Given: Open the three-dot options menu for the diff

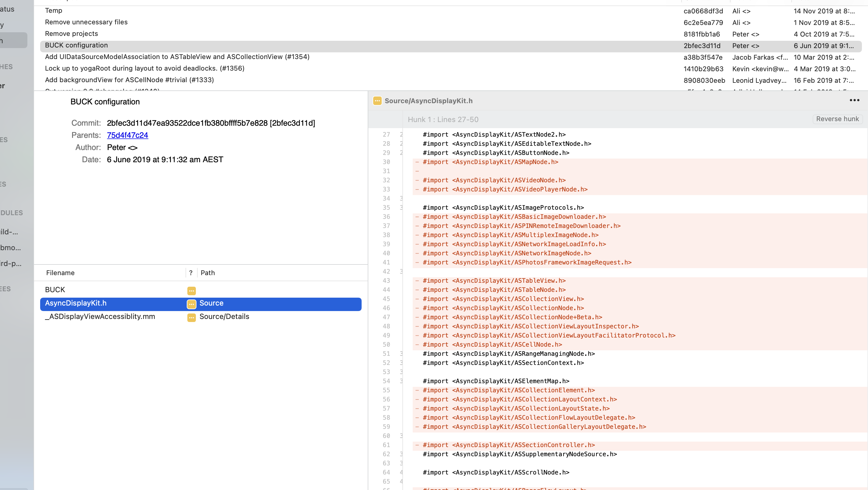Looking at the screenshot, I should point(854,100).
